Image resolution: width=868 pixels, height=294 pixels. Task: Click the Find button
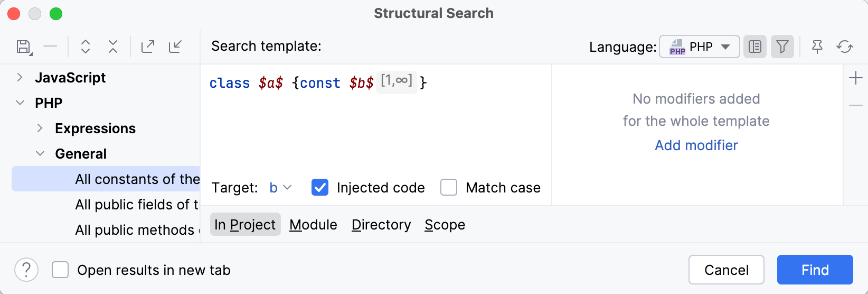coord(815,270)
